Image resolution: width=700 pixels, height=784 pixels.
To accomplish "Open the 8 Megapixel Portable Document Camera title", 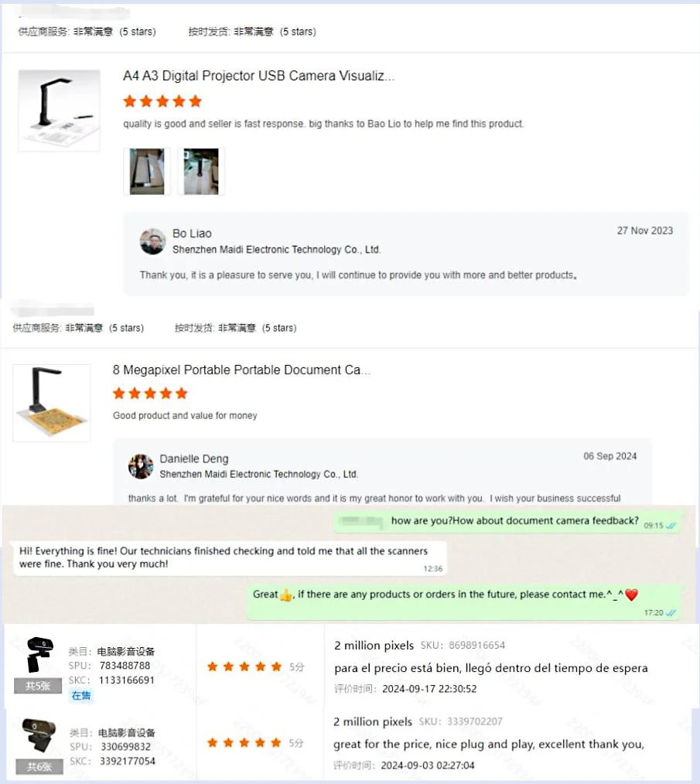I will click(241, 370).
